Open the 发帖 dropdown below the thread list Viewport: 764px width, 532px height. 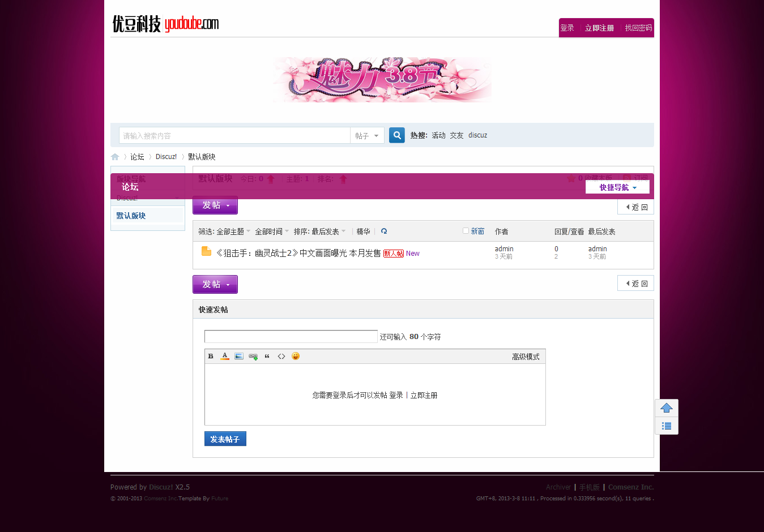click(x=215, y=284)
